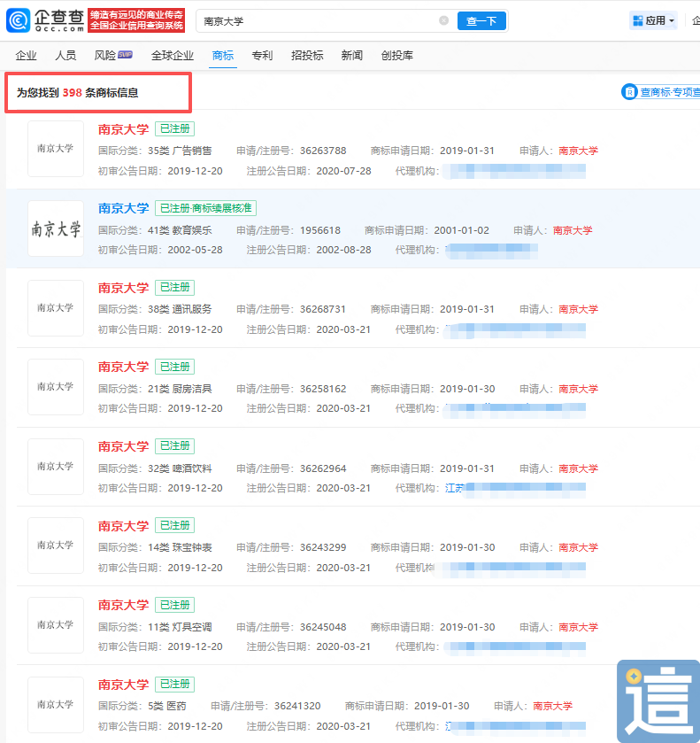Screen dimensions: 700x743
Task: Click trademark thumbnail for registration 36263788
Action: [56, 149]
